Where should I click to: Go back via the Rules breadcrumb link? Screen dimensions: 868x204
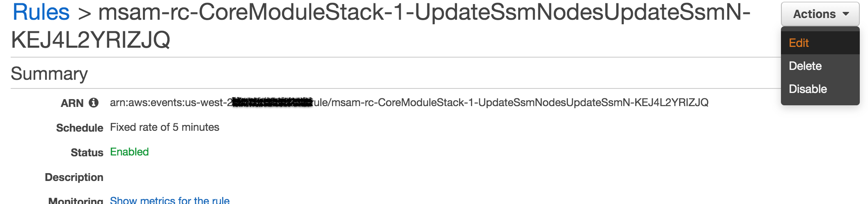click(x=41, y=12)
